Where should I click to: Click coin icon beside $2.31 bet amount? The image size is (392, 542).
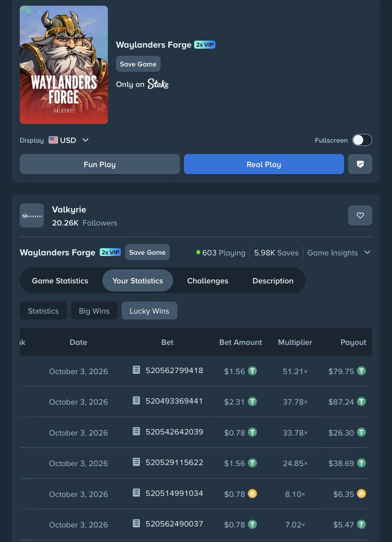point(253,402)
